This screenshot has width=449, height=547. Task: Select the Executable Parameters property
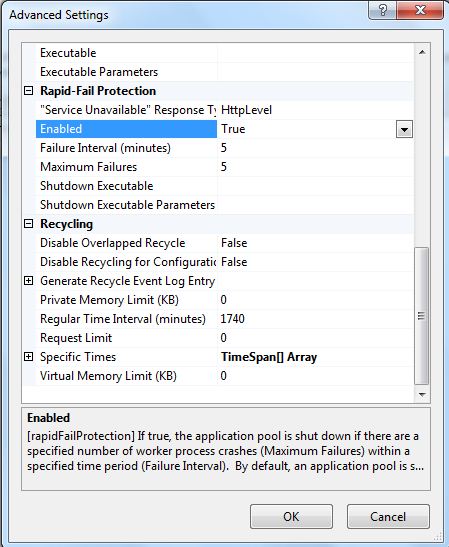coord(126,72)
